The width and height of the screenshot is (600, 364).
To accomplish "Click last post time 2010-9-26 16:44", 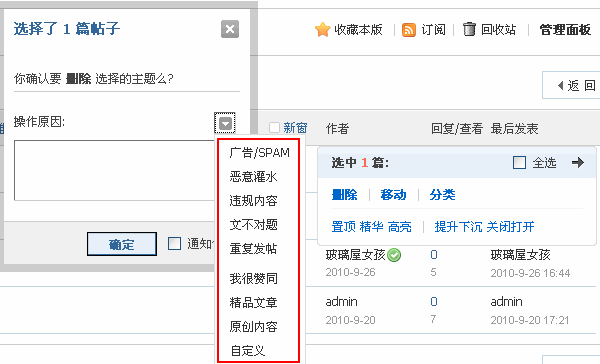I will [x=530, y=273].
